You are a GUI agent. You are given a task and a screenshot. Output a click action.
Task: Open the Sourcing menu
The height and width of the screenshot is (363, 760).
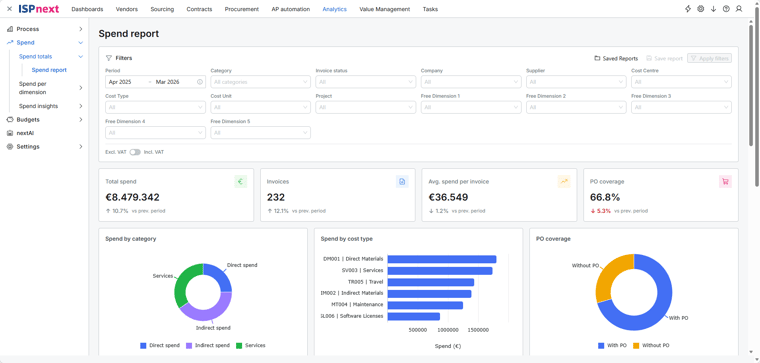162,9
